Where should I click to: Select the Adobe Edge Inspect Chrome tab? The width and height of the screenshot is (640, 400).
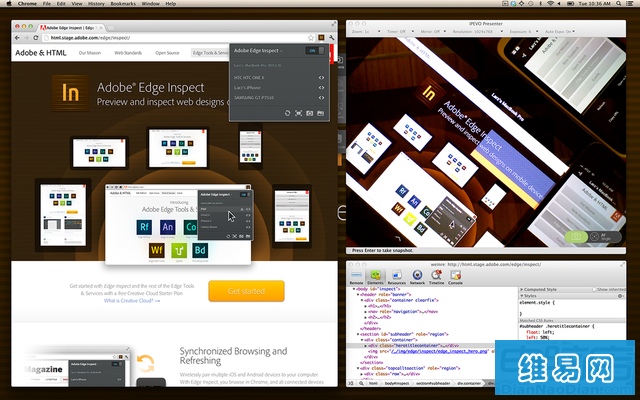pyautogui.click(x=70, y=28)
